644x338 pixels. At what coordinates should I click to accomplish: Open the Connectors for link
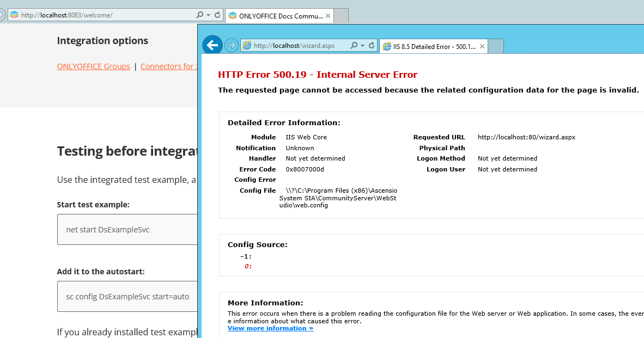click(169, 66)
